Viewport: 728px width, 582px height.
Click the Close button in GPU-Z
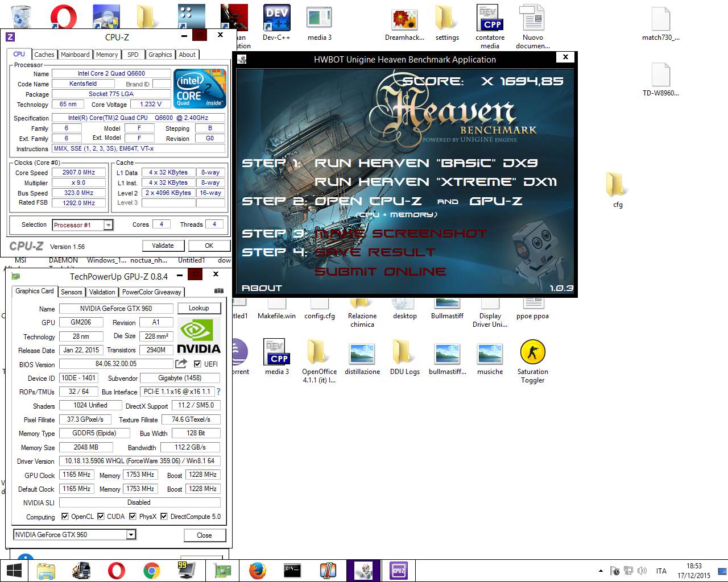pyautogui.click(x=205, y=535)
